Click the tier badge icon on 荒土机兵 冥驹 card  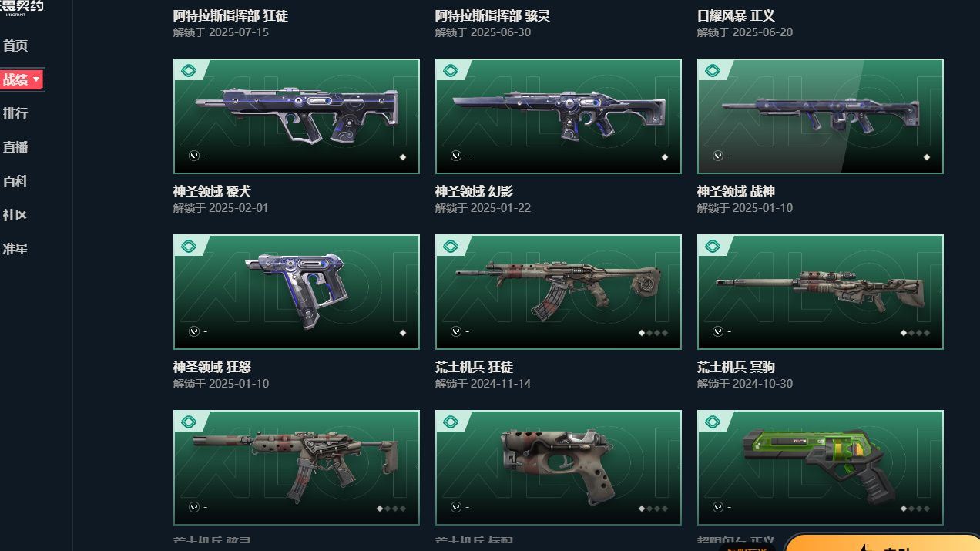point(713,247)
